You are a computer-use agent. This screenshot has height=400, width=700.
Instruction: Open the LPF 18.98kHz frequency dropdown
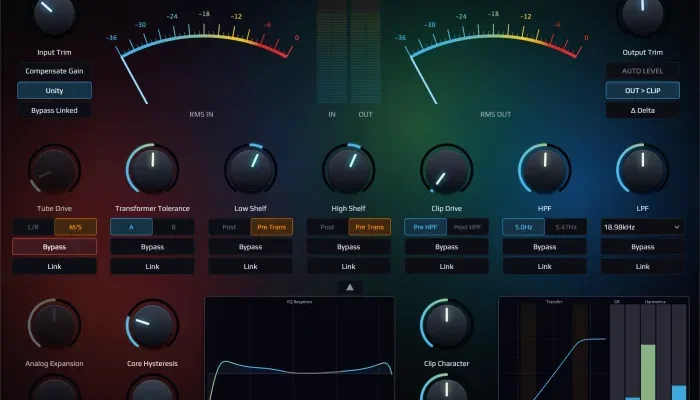click(x=642, y=227)
